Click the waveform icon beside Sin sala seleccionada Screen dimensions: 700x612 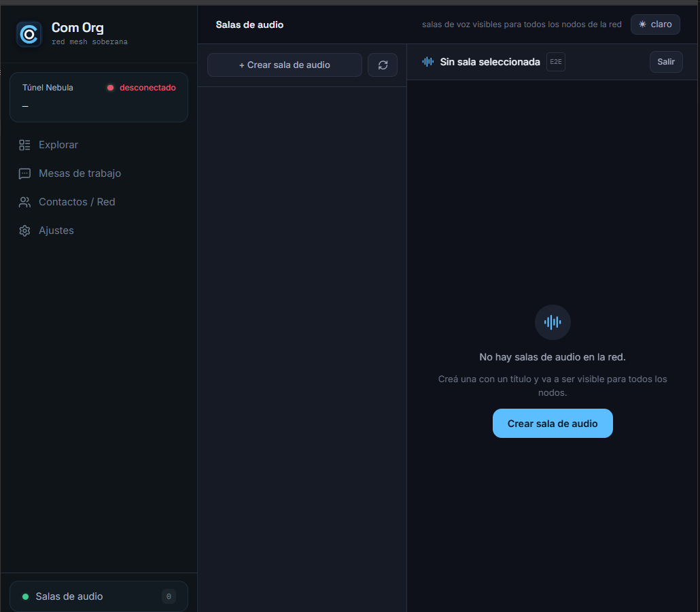click(427, 62)
